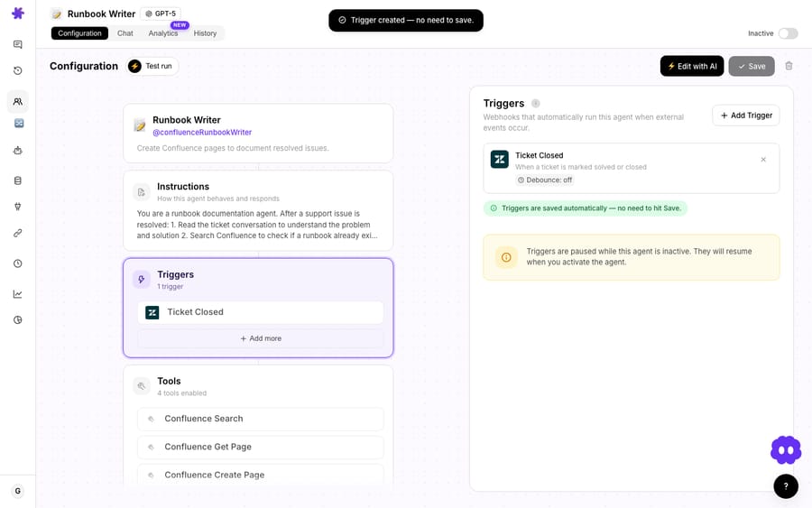
Task: Click the Save button
Action: pyautogui.click(x=752, y=66)
